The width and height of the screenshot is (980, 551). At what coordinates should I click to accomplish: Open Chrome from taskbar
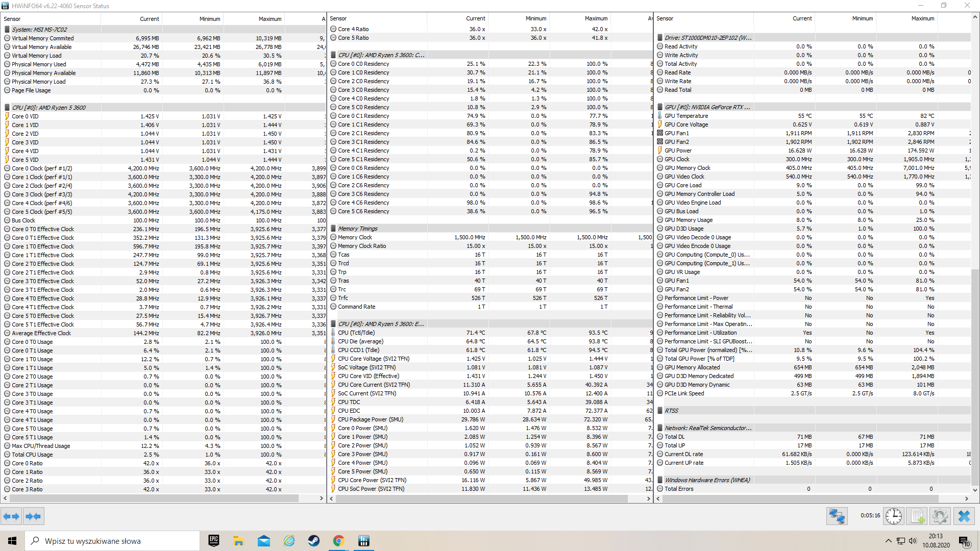[x=339, y=541]
